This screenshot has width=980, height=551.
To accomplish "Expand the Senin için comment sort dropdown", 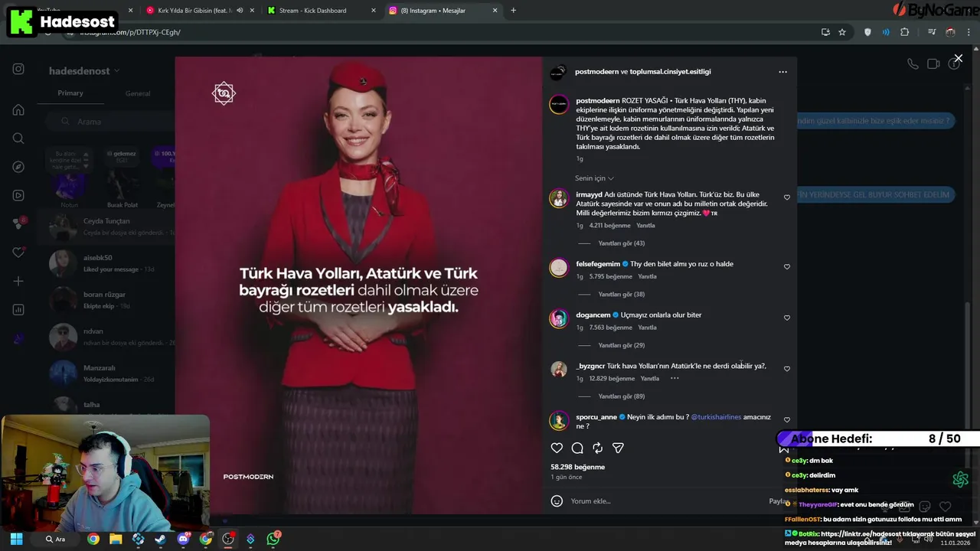I will coord(594,178).
